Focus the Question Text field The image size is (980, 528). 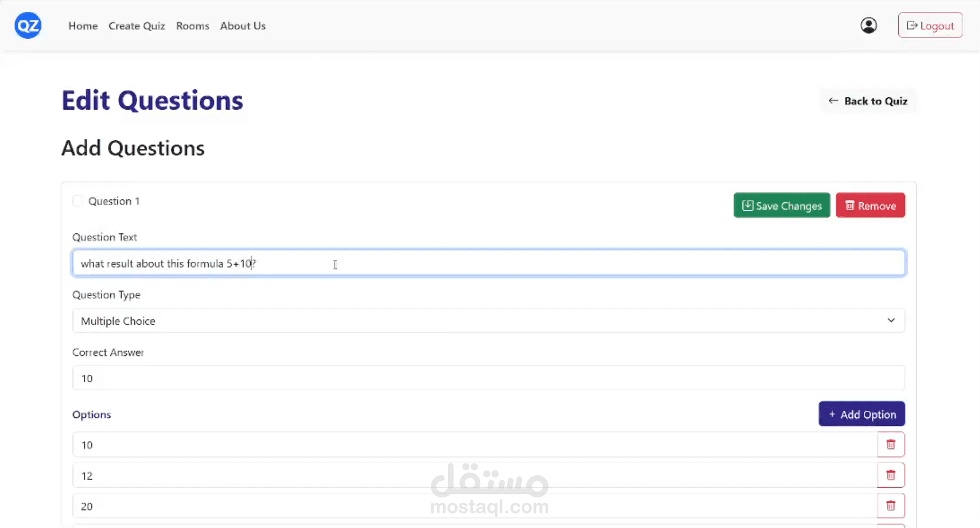(488, 263)
